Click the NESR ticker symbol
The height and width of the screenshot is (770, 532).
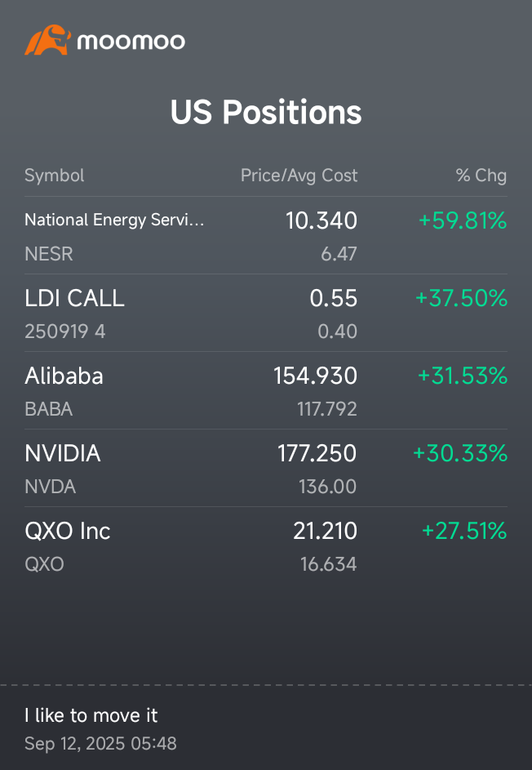tap(48, 254)
